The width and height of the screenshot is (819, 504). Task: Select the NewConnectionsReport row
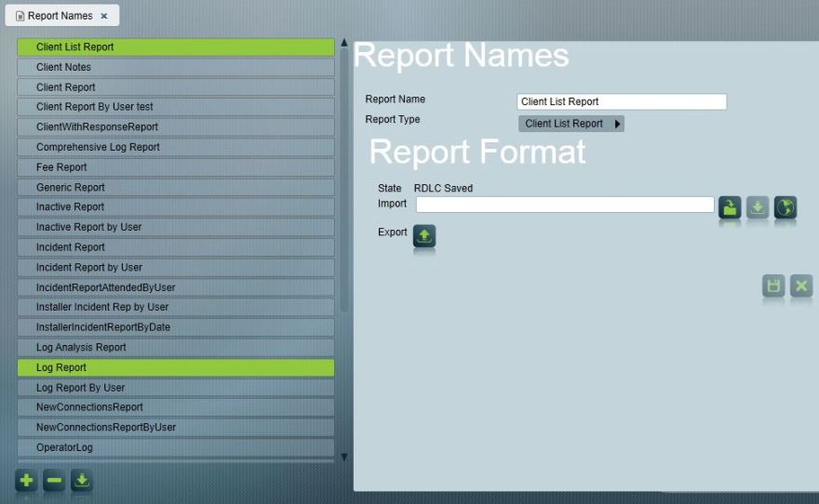[x=176, y=407]
